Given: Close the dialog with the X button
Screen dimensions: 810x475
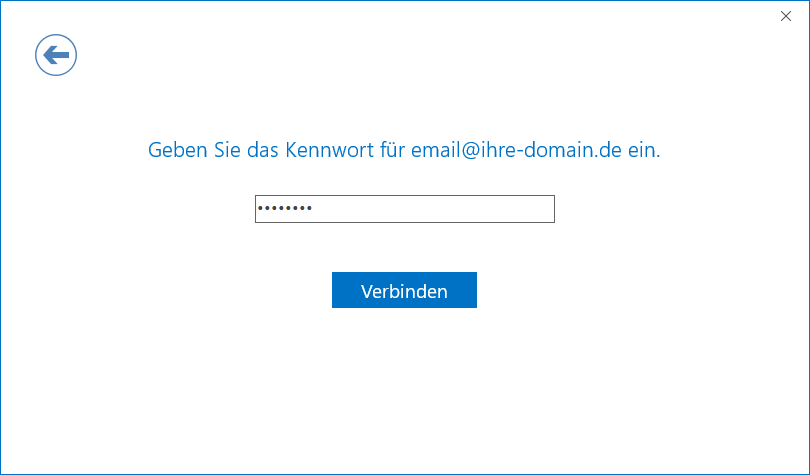Looking at the screenshot, I should click(786, 17).
